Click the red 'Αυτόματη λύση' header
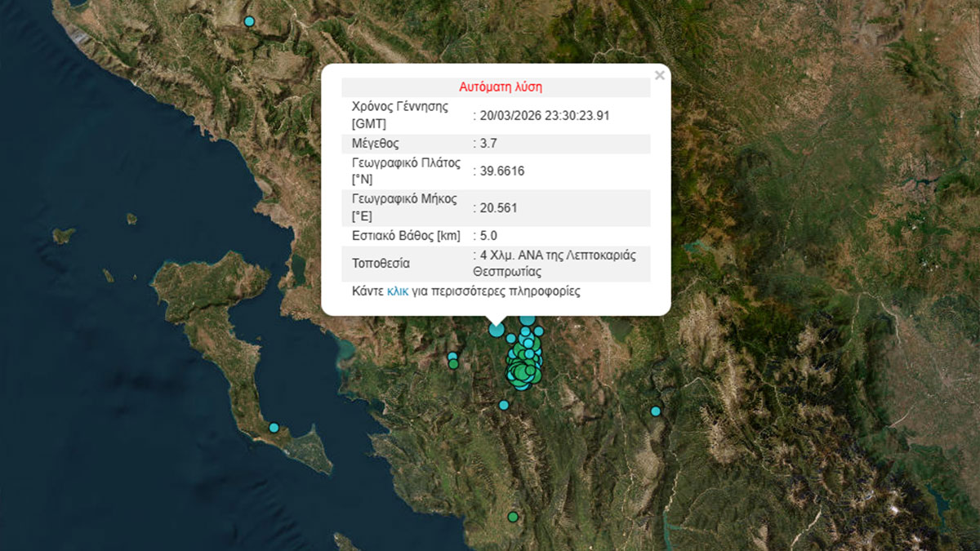 pos(501,87)
